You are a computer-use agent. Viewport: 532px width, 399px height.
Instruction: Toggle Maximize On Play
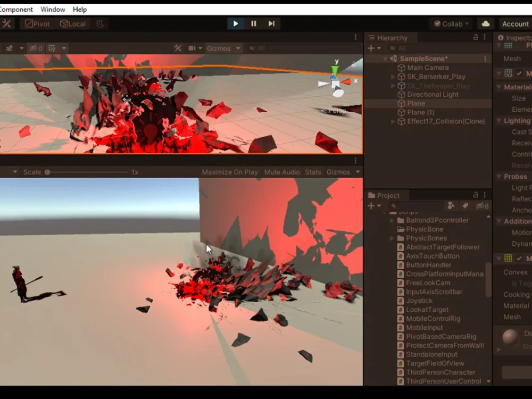click(230, 172)
